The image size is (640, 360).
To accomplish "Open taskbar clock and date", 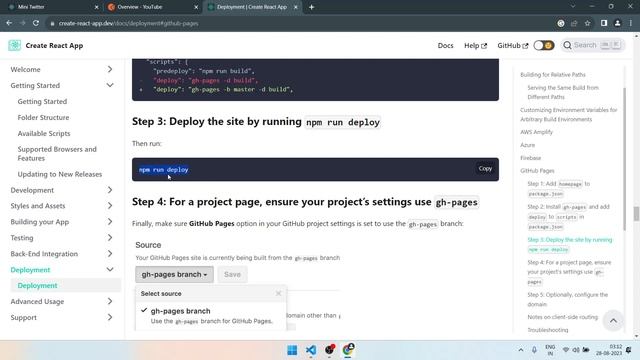I will click(x=609, y=350).
